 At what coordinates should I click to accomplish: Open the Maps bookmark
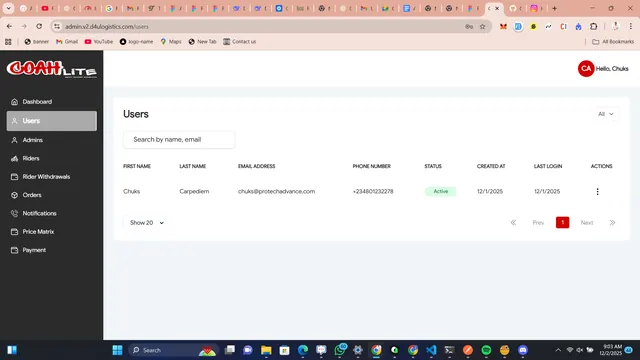[x=171, y=42]
